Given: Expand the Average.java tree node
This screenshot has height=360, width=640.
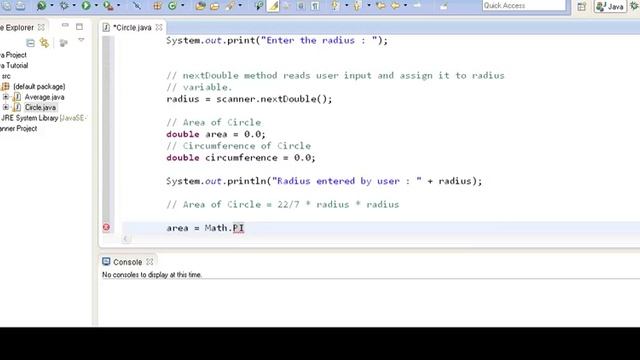Looking at the screenshot, I should click(x=6, y=97).
